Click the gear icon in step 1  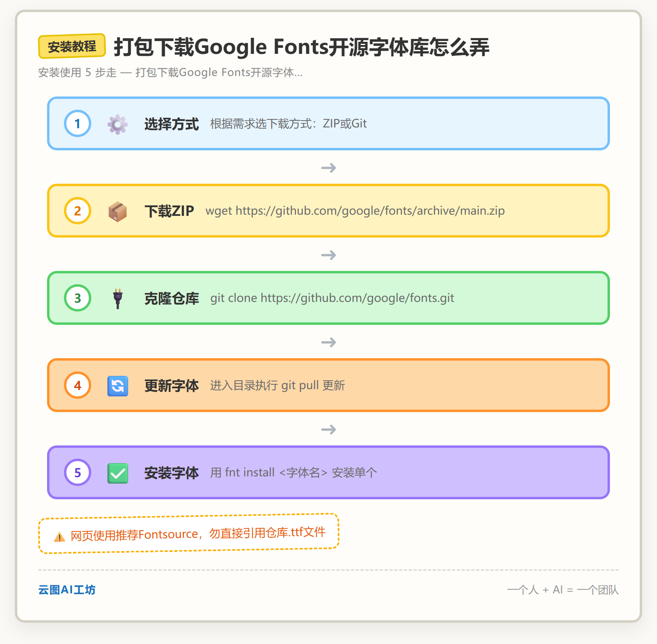click(118, 124)
